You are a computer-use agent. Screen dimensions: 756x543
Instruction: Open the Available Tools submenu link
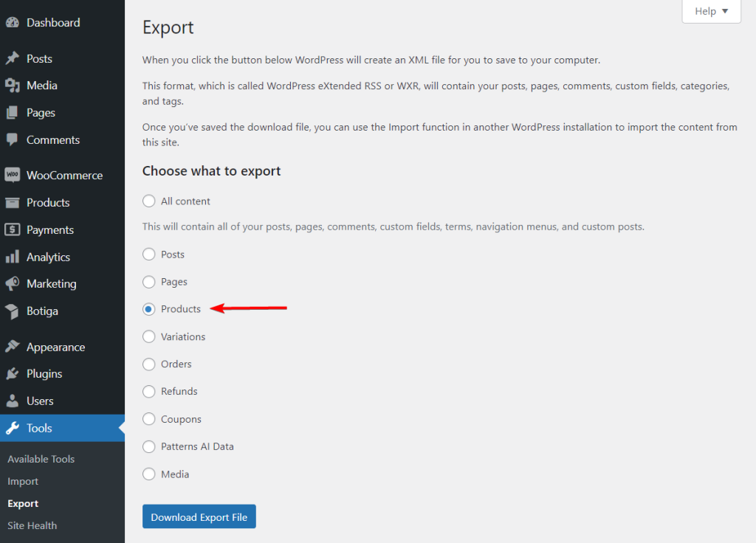(x=41, y=459)
